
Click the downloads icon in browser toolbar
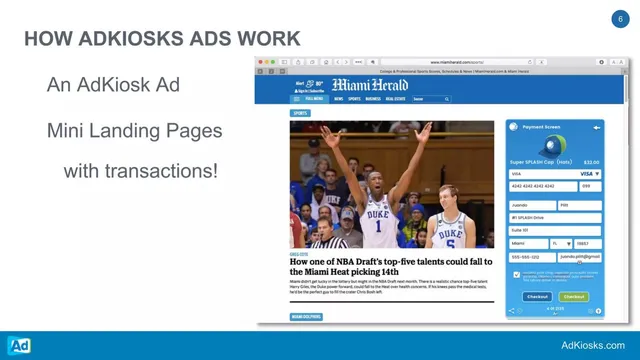(601, 62)
